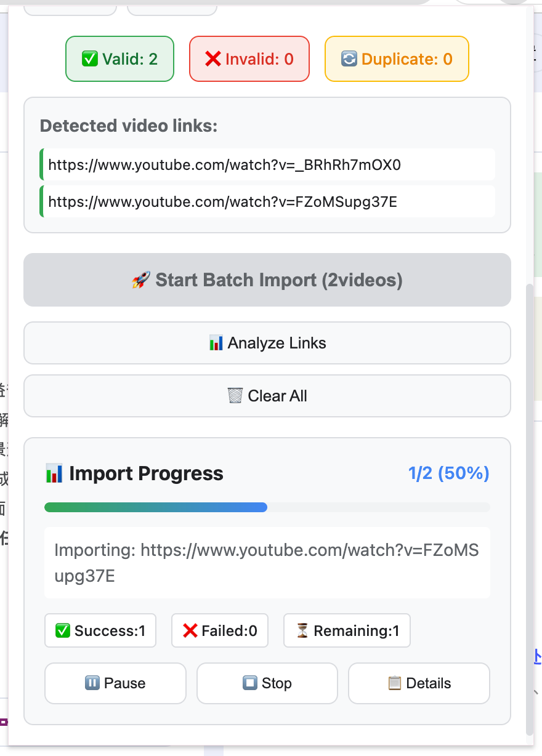Image resolution: width=542 pixels, height=756 pixels.
Task: Click the import progress bar at 50%
Action: pyautogui.click(x=267, y=507)
